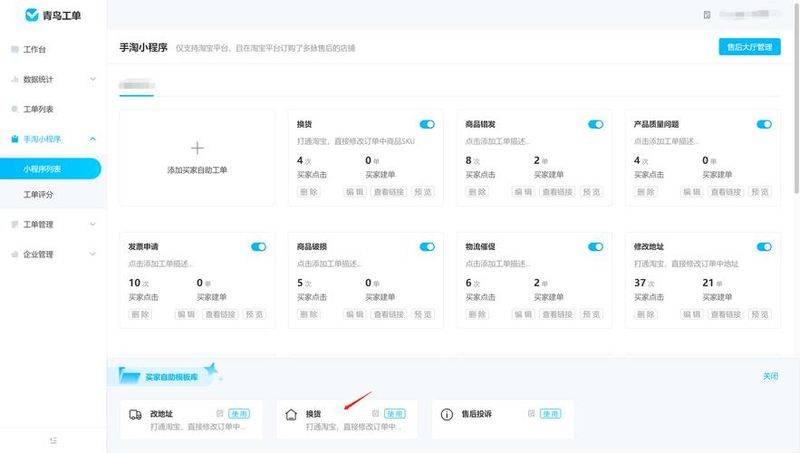Disable the 商品破损 ticket switch
The width and height of the screenshot is (800, 453).
point(427,247)
